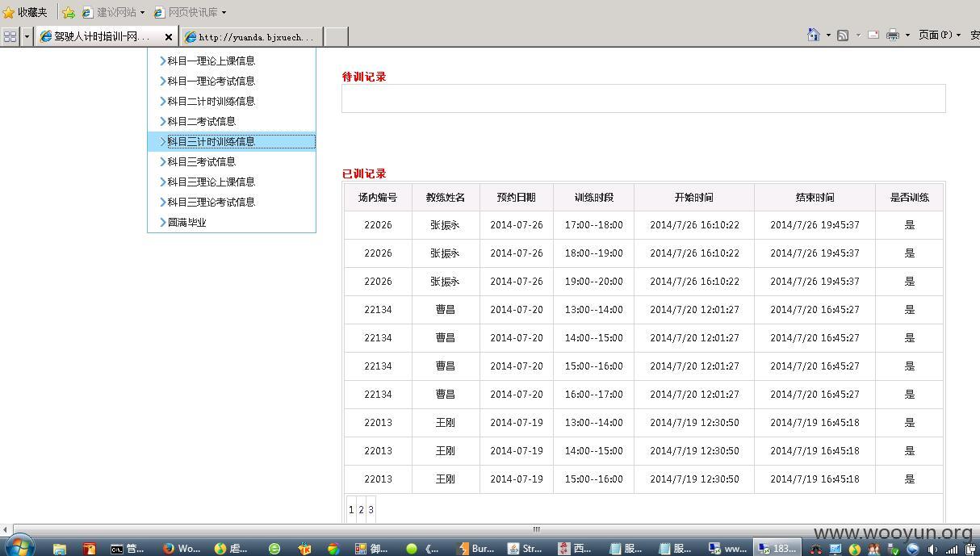Go to page 1 of records
Screen dimensions: 980x556
point(351,509)
